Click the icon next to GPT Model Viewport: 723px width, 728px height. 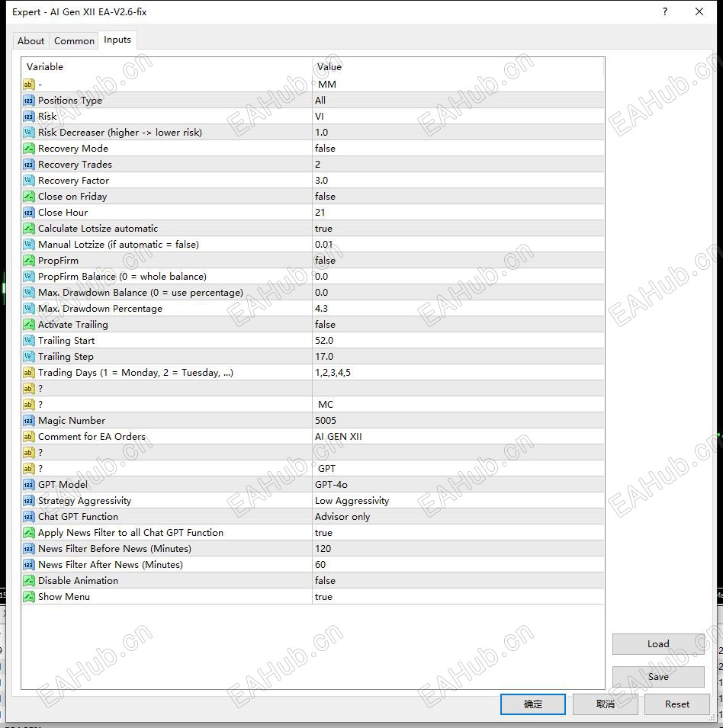[29, 485]
